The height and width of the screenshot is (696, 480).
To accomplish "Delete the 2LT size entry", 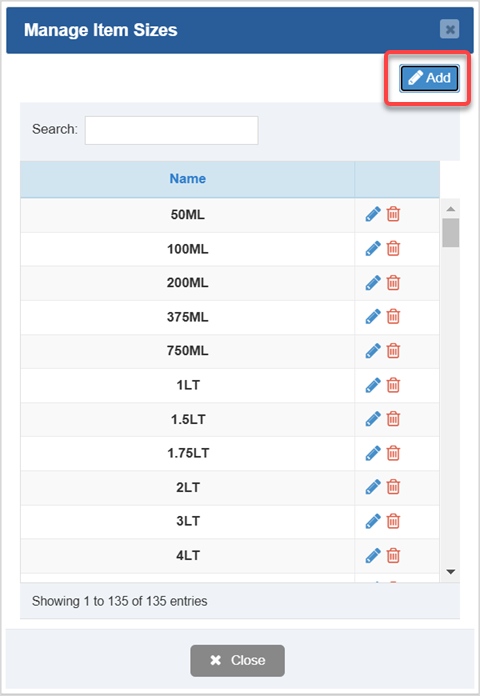I will [x=393, y=487].
